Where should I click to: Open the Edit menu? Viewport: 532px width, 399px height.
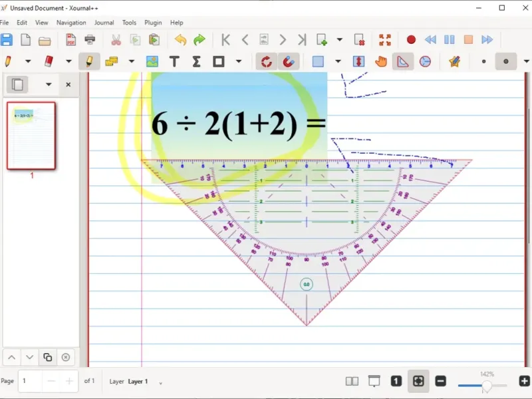click(x=22, y=23)
